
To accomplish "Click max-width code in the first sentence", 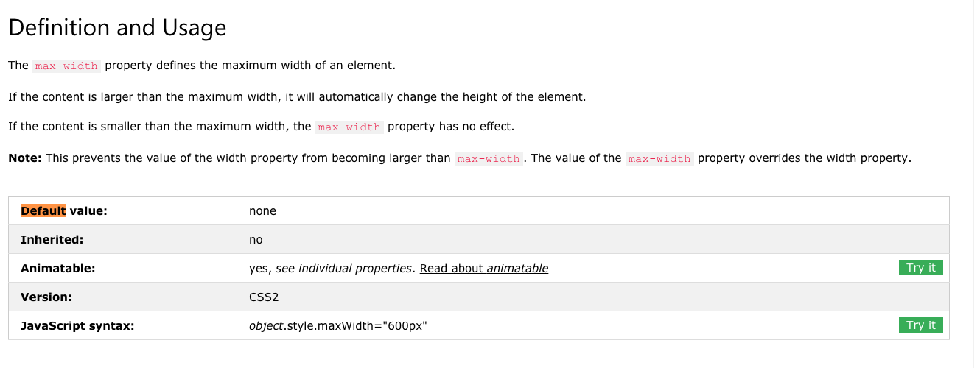I will point(66,66).
